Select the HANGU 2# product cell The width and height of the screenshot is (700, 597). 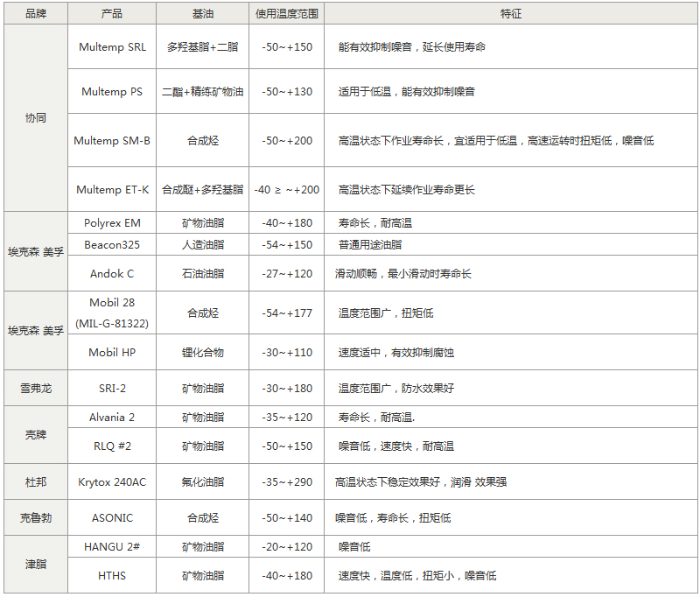(112, 546)
